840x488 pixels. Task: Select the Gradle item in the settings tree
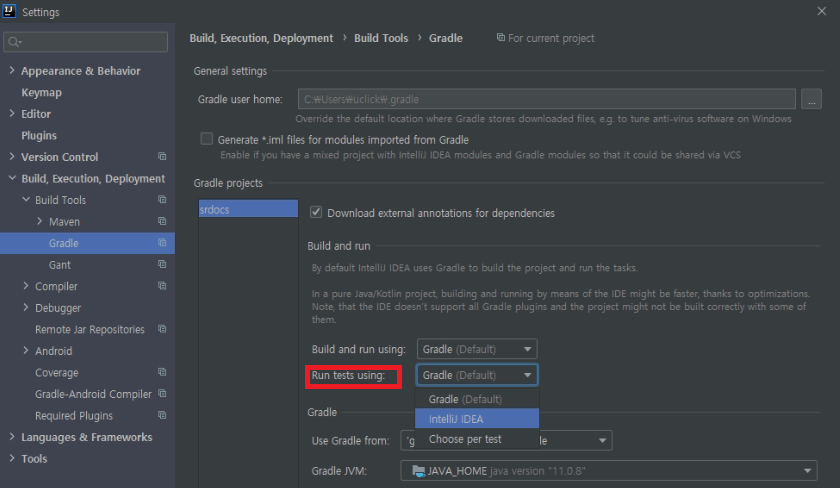point(87,243)
